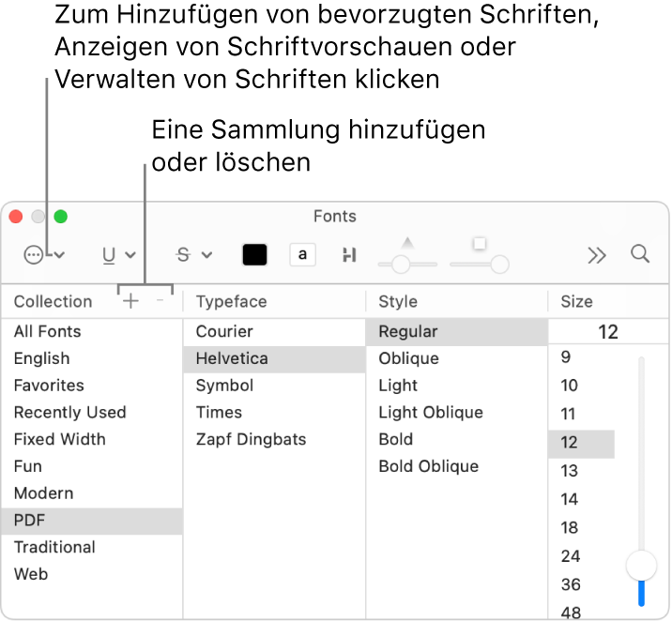Click the font size slider knob
This screenshot has height=621, width=672.
[642, 565]
